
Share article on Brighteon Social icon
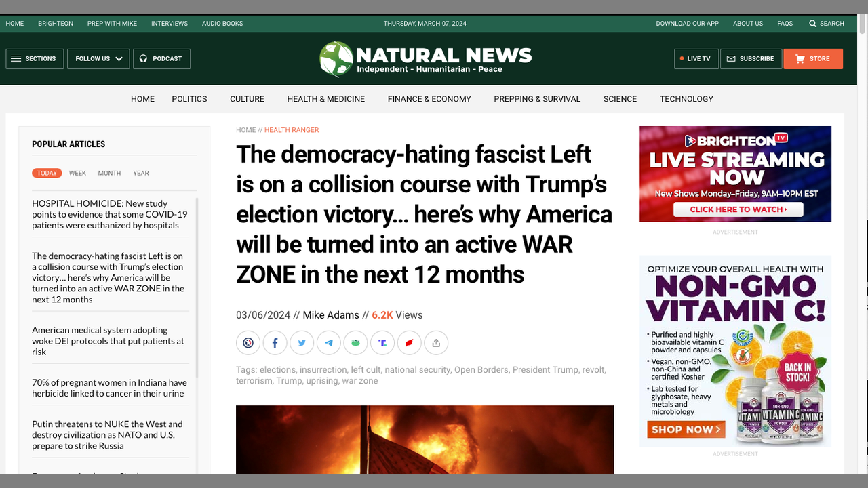[248, 343]
